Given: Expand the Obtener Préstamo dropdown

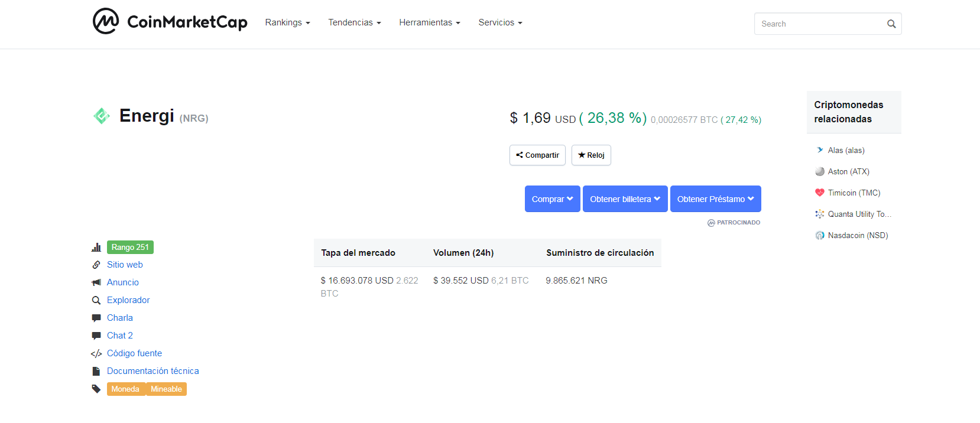Looking at the screenshot, I should pyautogui.click(x=716, y=199).
